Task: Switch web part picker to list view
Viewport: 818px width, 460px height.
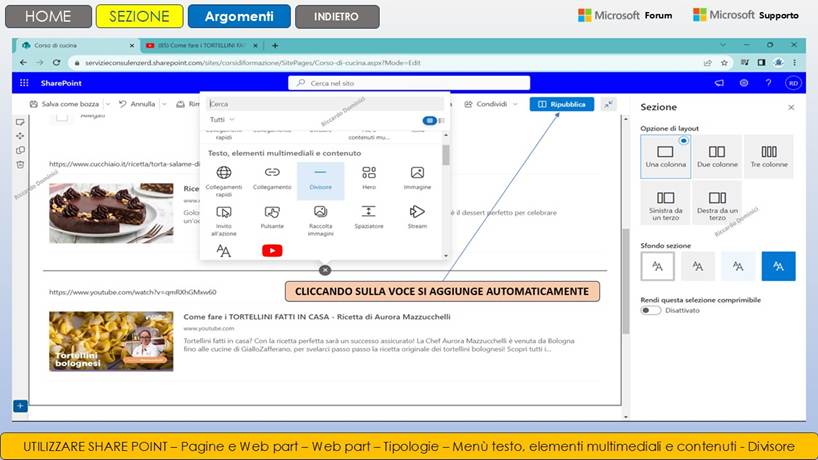Action: [x=442, y=120]
